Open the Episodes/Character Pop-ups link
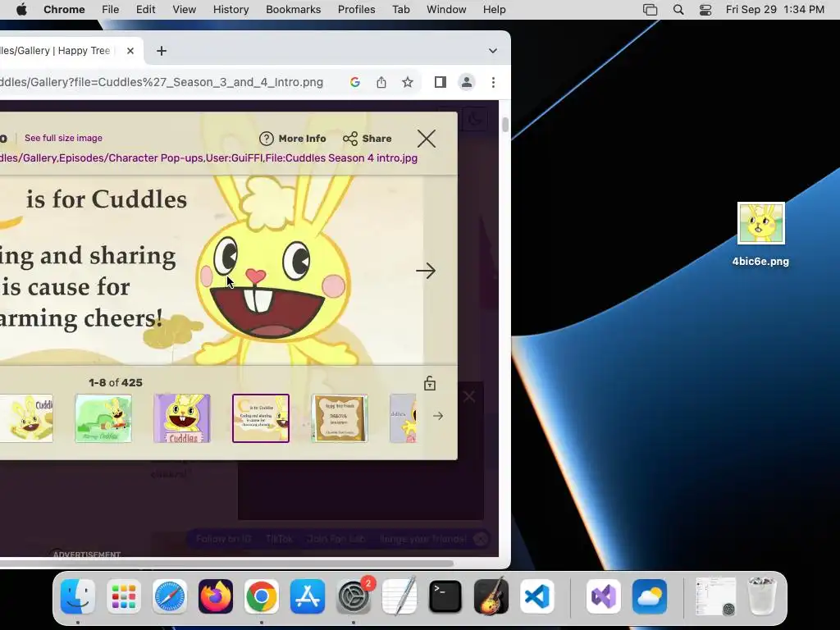The width and height of the screenshot is (840, 630). coord(130,158)
